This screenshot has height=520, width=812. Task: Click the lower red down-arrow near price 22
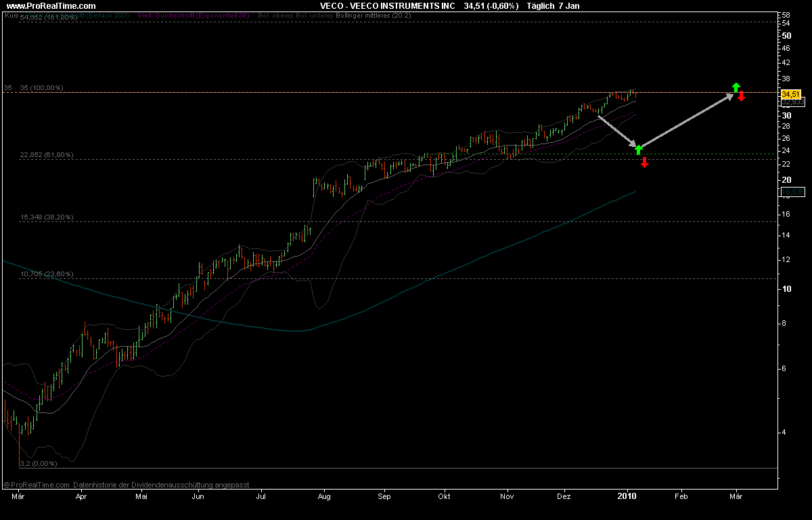click(644, 162)
